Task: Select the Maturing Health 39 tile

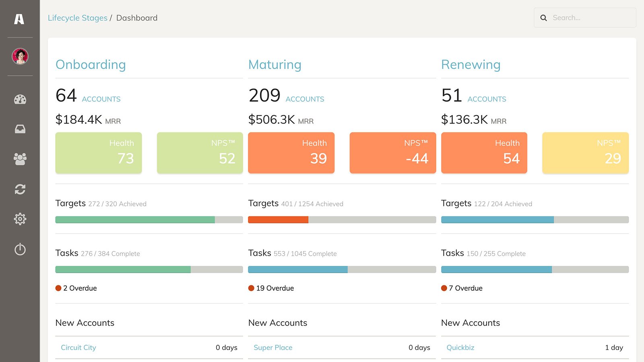Action: tap(291, 152)
